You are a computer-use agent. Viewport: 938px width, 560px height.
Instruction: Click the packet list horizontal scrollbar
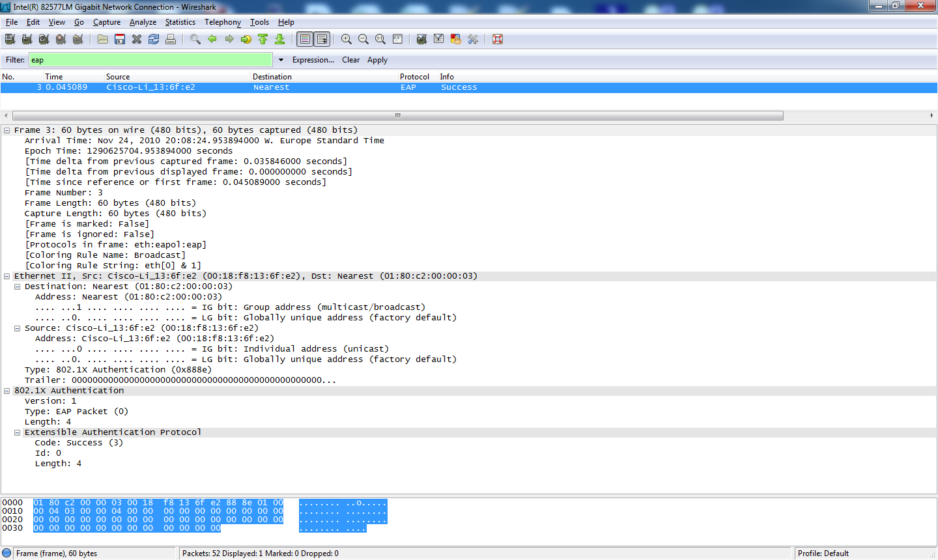pyautogui.click(x=397, y=115)
